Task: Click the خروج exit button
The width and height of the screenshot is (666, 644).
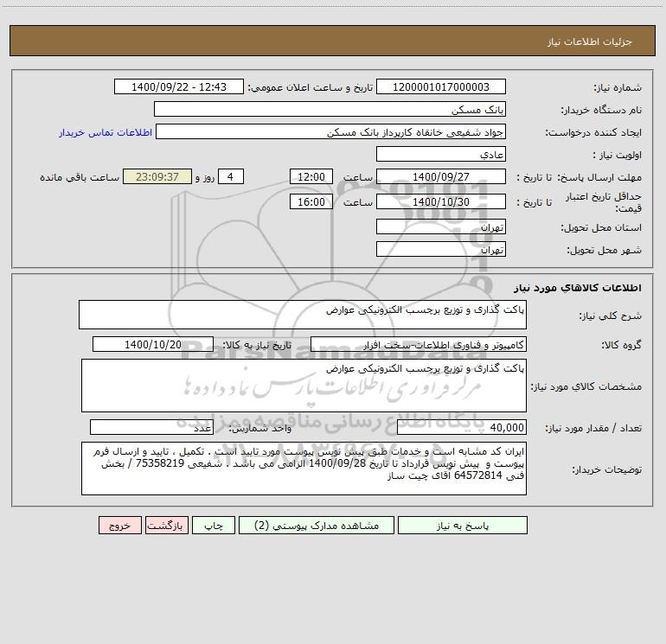Action: [119, 526]
